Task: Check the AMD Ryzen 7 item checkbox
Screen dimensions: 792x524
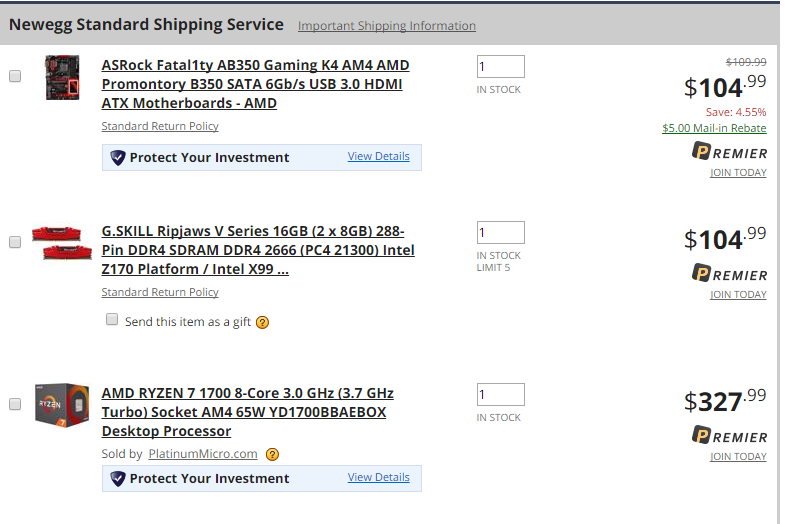Action: [15, 404]
